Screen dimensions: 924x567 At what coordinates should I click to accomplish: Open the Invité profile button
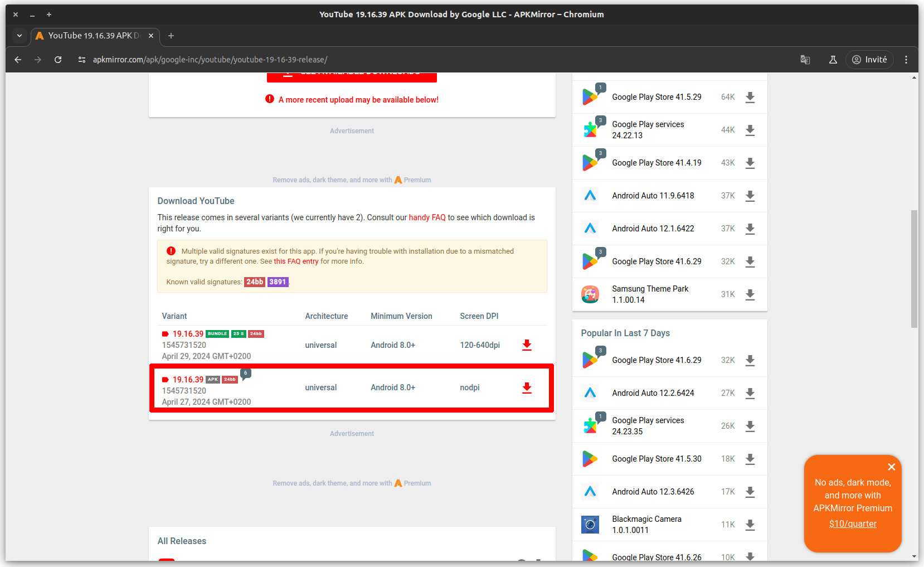[869, 60]
